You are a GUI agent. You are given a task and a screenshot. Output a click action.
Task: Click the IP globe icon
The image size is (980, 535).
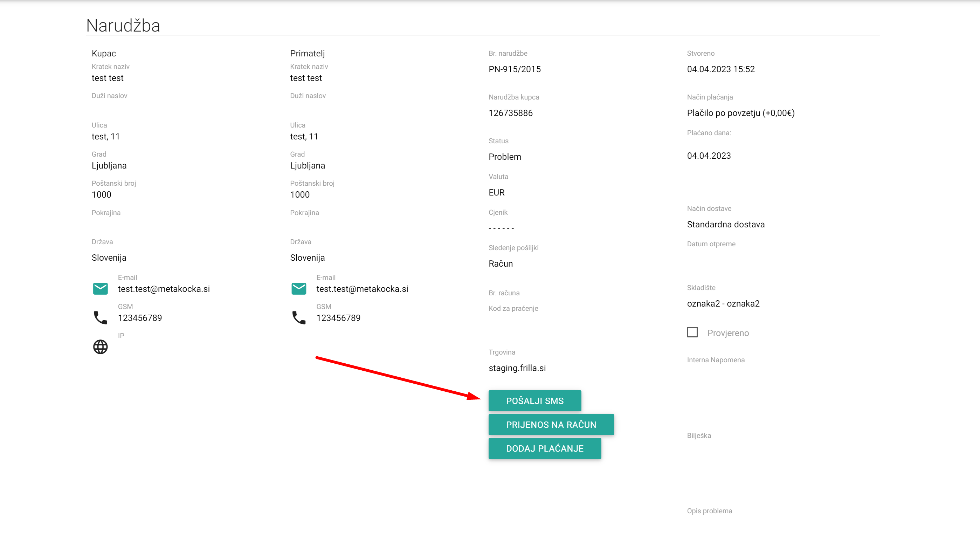pyautogui.click(x=101, y=347)
